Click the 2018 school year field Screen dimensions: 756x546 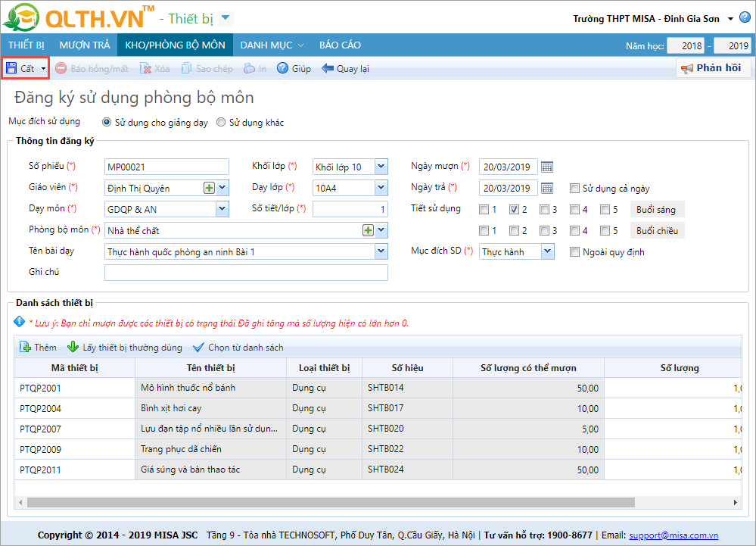point(686,46)
